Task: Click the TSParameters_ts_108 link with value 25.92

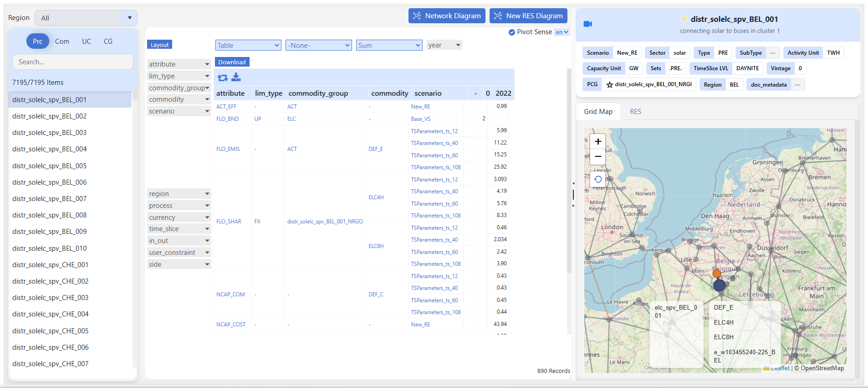Action: [436, 167]
